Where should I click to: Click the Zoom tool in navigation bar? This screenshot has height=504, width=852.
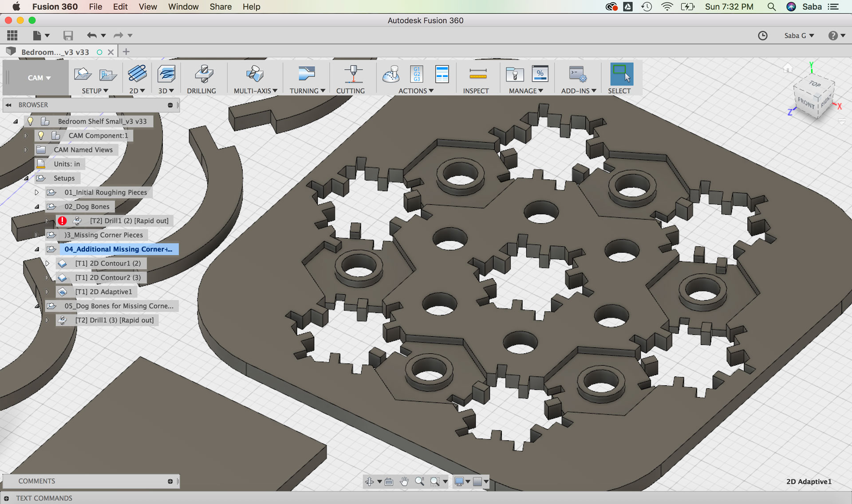tap(419, 481)
